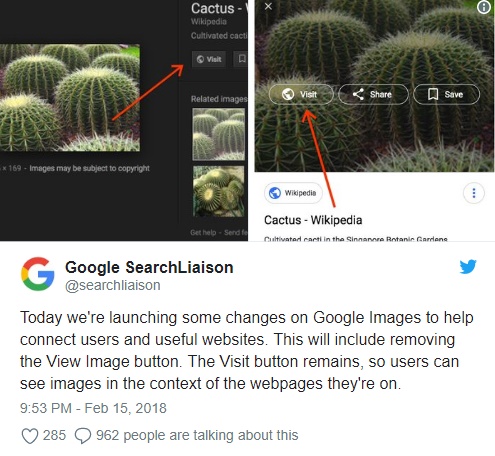Click the bookmark save icon in dark panel
Viewport: 495px width, 456px height.
point(241,59)
